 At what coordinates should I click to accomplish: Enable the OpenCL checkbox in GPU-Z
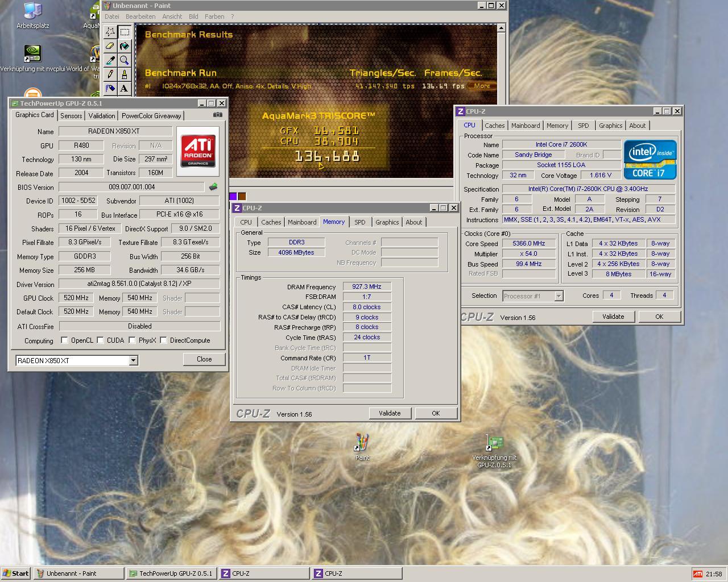point(64,340)
